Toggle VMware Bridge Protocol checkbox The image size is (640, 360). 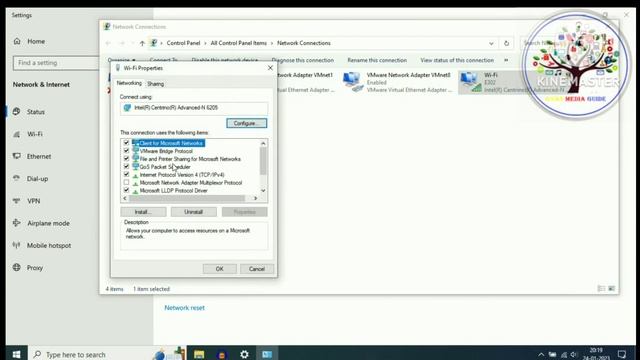[127, 151]
